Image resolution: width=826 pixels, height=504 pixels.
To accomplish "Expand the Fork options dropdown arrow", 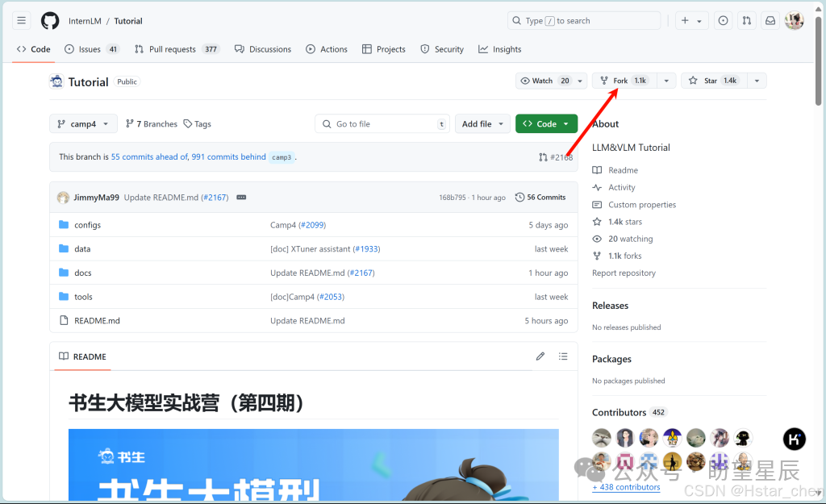I will 666,81.
